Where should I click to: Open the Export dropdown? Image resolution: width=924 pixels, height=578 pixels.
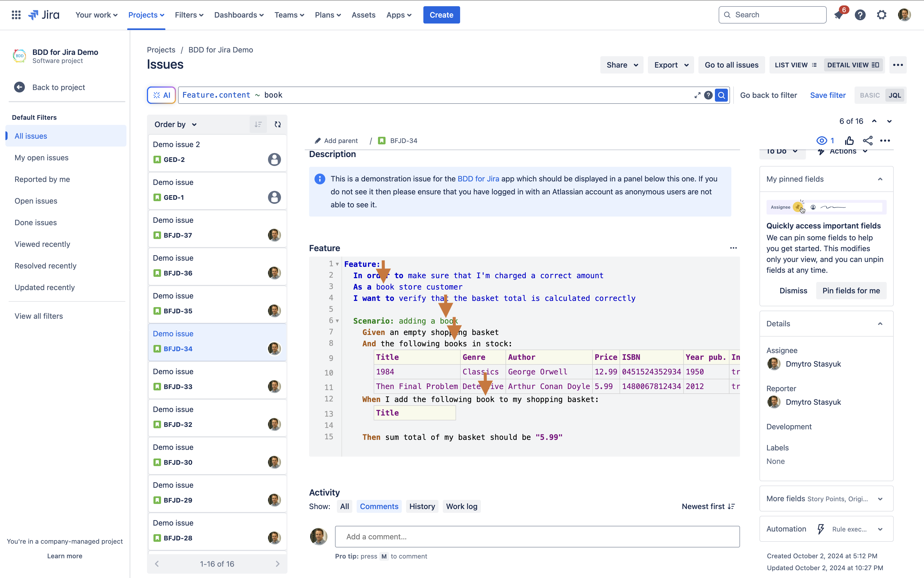pyautogui.click(x=671, y=65)
